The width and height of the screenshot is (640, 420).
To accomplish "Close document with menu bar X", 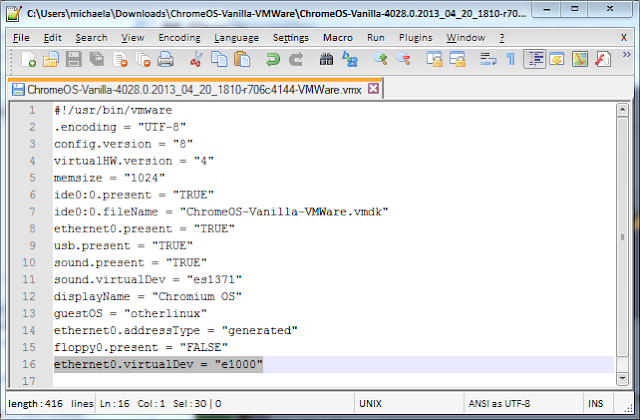I will [624, 38].
